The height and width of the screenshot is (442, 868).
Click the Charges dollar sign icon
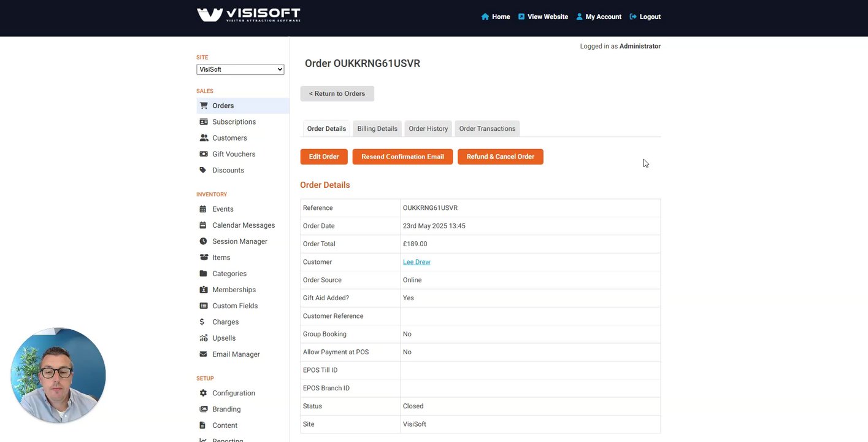(202, 322)
